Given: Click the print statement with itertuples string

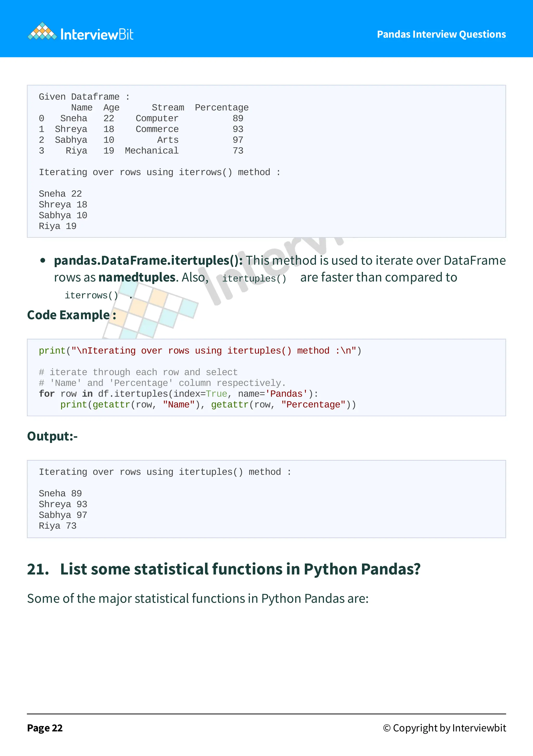Looking at the screenshot, I should tap(200, 351).
